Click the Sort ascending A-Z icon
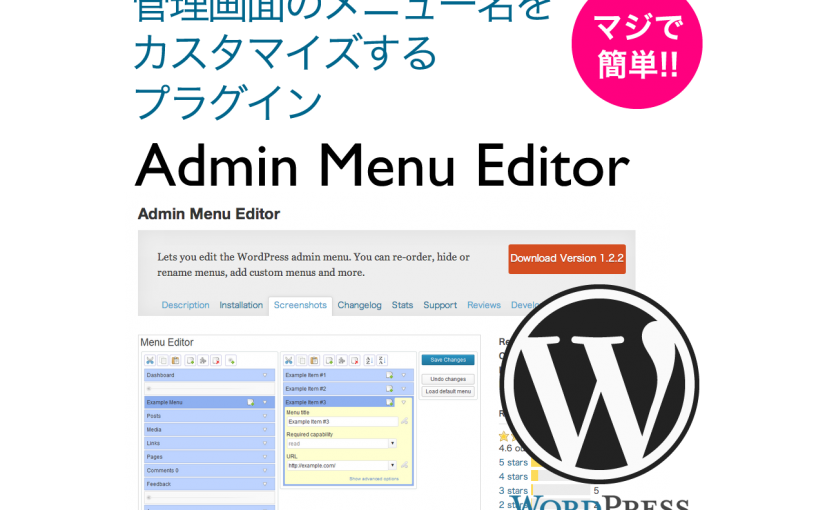Viewport: 825px width, 510px height. (369, 361)
